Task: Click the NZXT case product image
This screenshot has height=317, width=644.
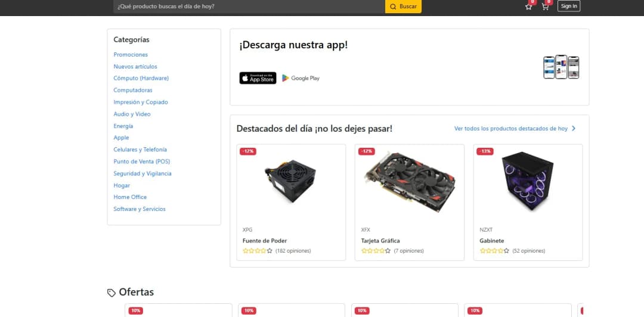Action: coord(528,181)
